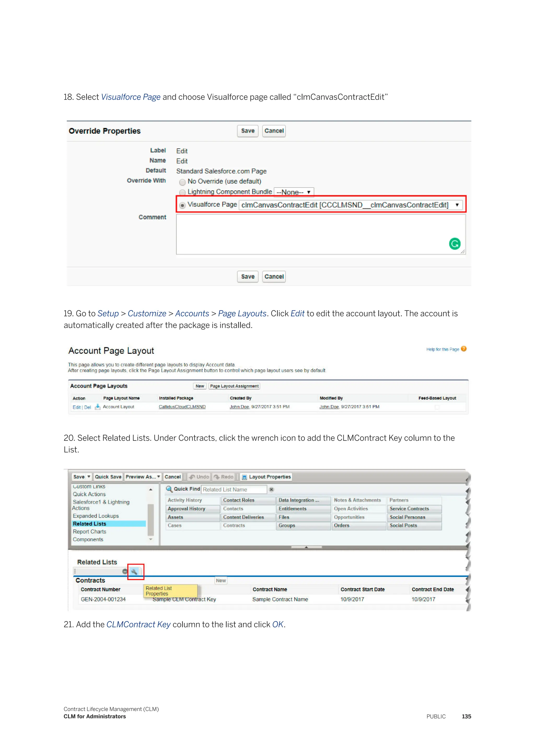Open the Preview As... dropdown

click(x=143, y=477)
